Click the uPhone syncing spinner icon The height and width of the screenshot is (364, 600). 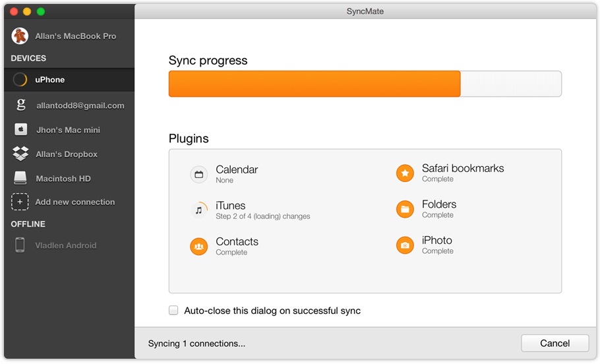click(20, 80)
